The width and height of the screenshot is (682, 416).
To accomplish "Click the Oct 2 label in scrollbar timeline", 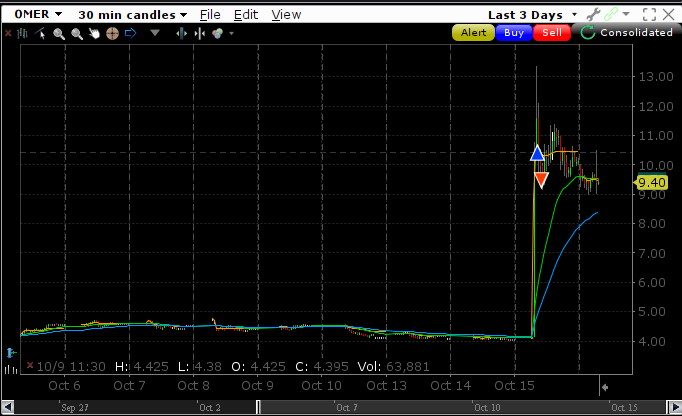I will [210, 408].
